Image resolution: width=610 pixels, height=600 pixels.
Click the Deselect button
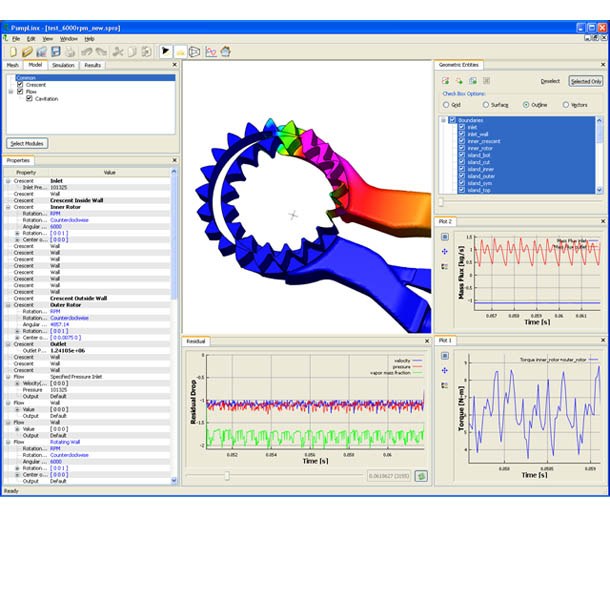pos(550,81)
